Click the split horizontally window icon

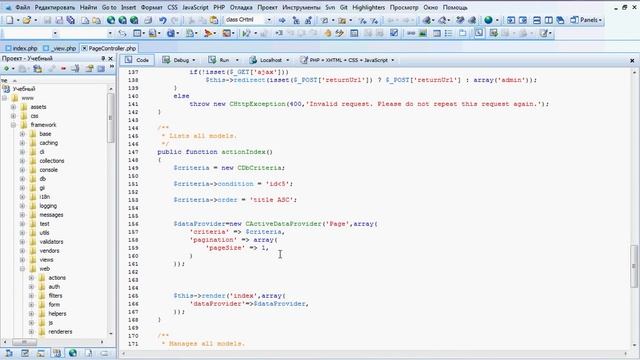coord(537,20)
